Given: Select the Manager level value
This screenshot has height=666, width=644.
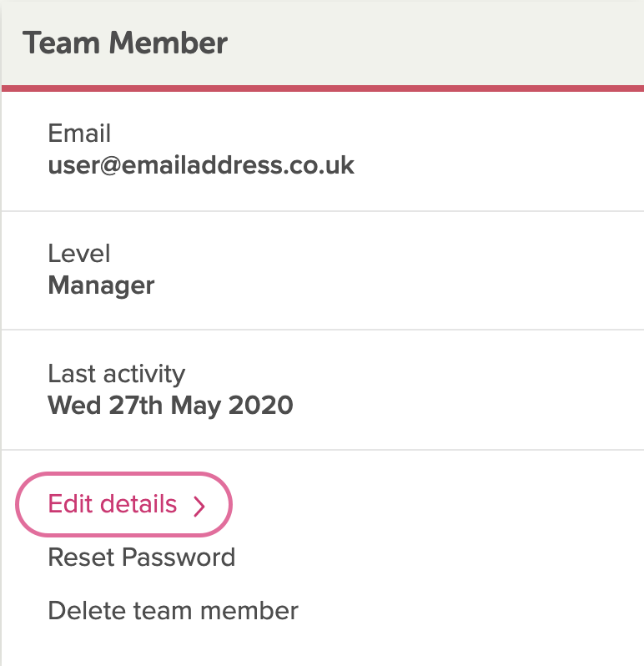Looking at the screenshot, I should pos(101,286).
